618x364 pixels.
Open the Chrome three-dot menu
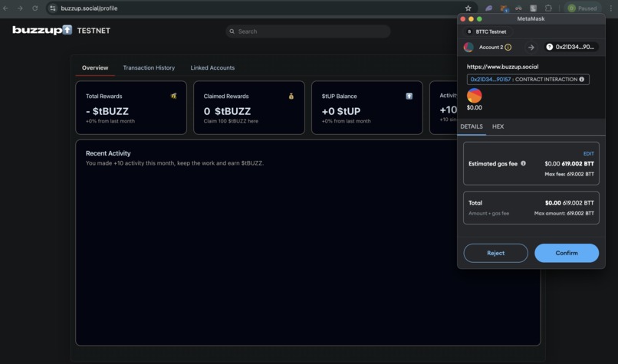610,8
